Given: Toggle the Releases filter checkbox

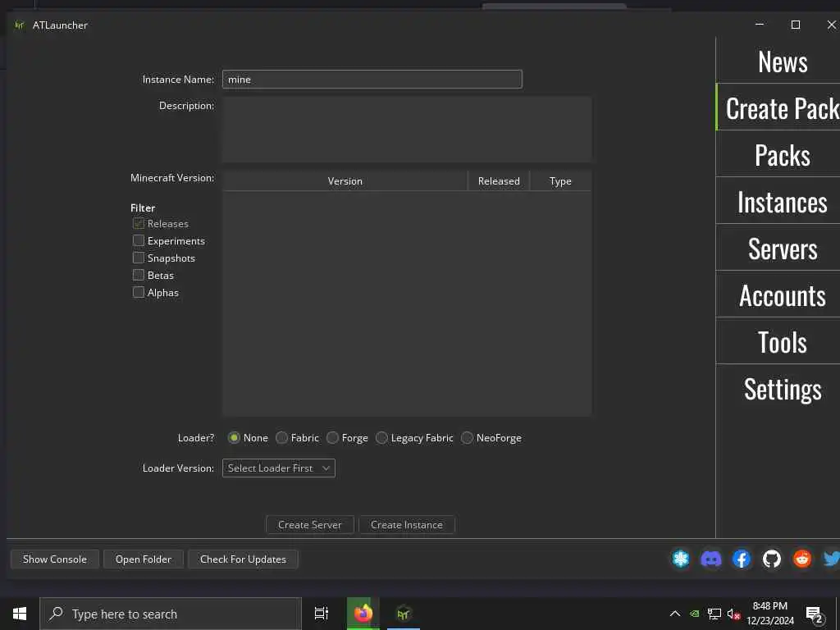Looking at the screenshot, I should click(x=138, y=223).
